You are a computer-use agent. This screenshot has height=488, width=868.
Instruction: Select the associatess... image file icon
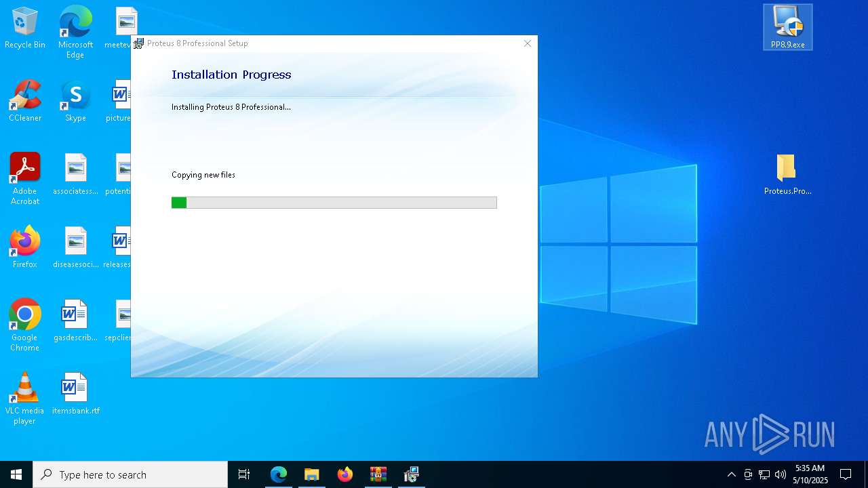(x=75, y=174)
